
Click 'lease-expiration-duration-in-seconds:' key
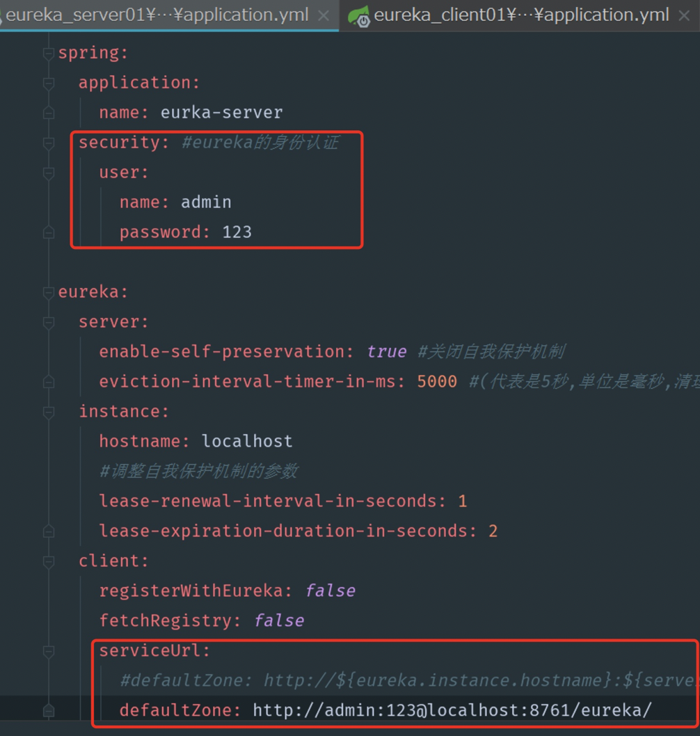point(288,531)
